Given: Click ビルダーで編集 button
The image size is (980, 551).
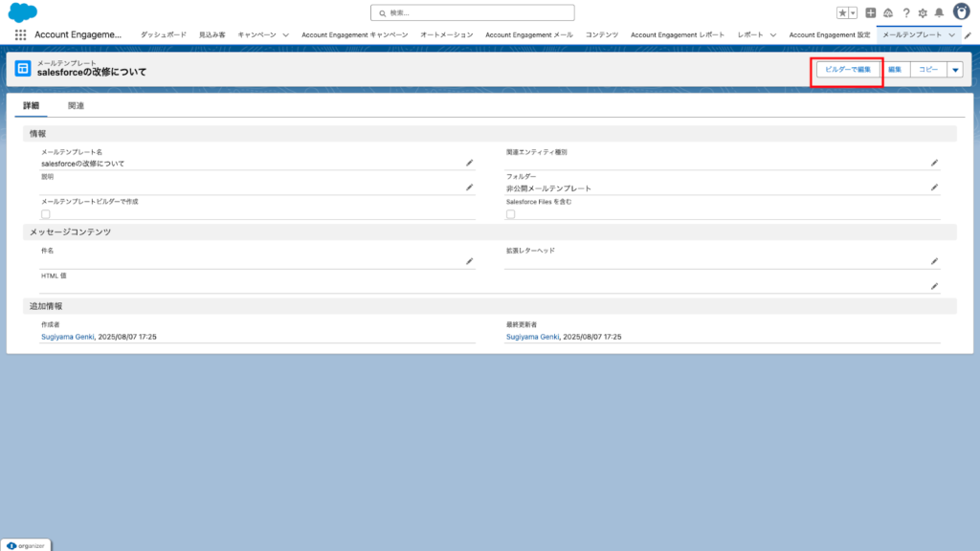Looking at the screenshot, I should 848,70.
